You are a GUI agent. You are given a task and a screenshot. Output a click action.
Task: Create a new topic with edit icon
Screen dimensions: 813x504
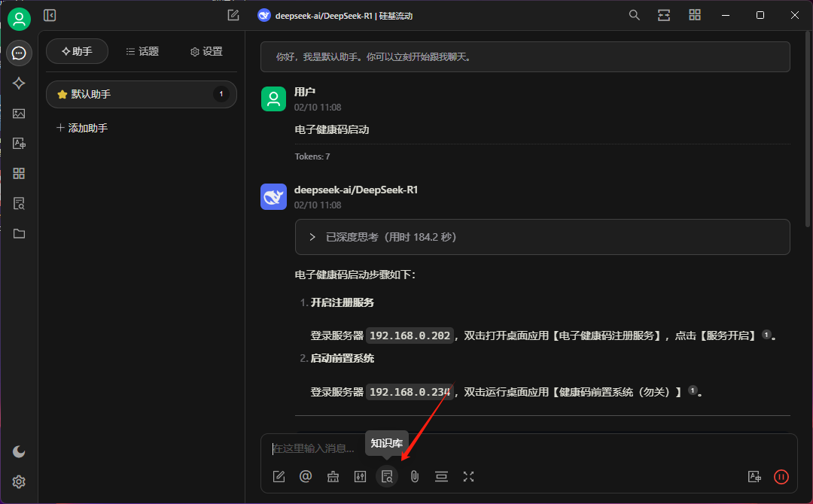pyautogui.click(x=233, y=16)
